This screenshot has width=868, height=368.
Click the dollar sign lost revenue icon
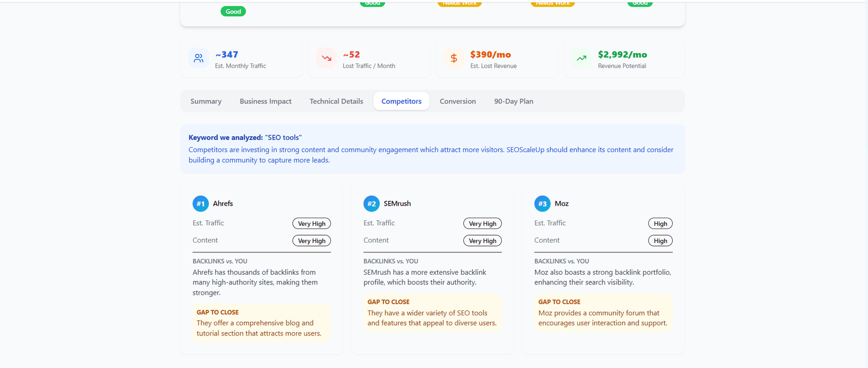454,58
